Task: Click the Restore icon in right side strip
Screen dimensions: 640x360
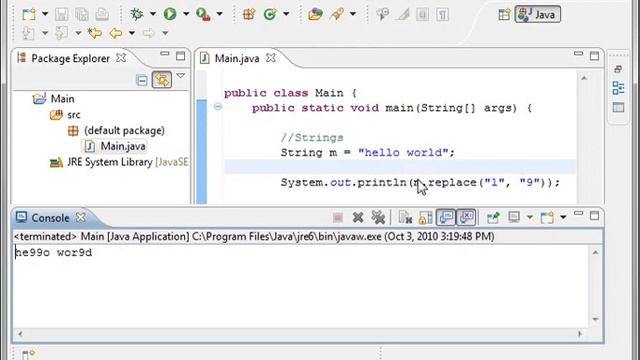Action: [x=618, y=69]
